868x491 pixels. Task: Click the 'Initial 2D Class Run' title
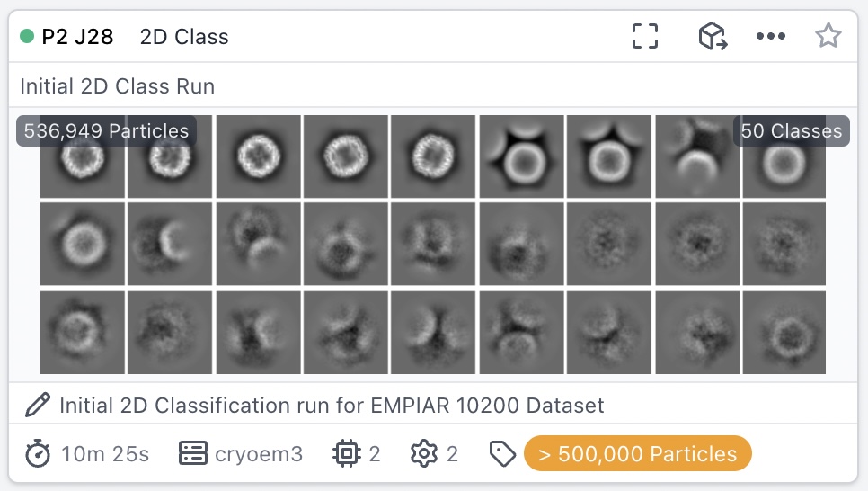click(x=118, y=86)
